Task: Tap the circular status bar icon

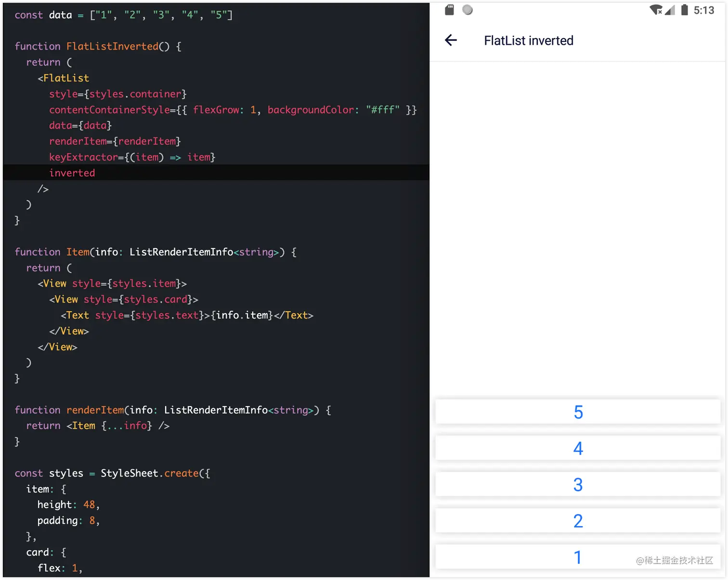Action: click(468, 10)
